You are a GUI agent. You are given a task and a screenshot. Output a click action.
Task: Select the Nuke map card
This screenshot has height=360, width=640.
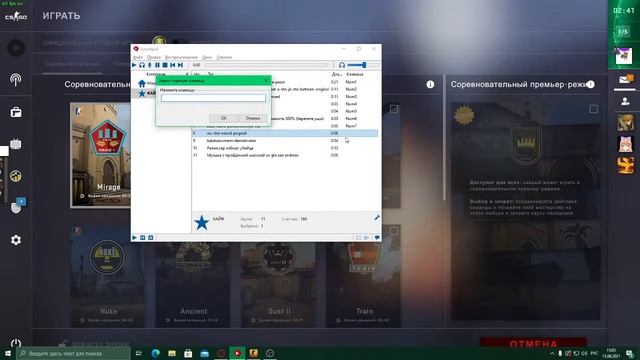pos(109,276)
